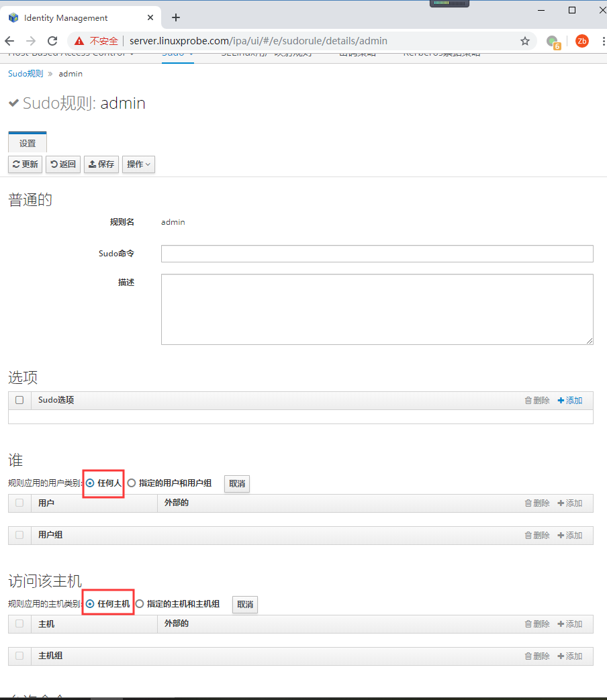Select the 任何人 radio button
Screen dimensions: 607x700
[90, 483]
